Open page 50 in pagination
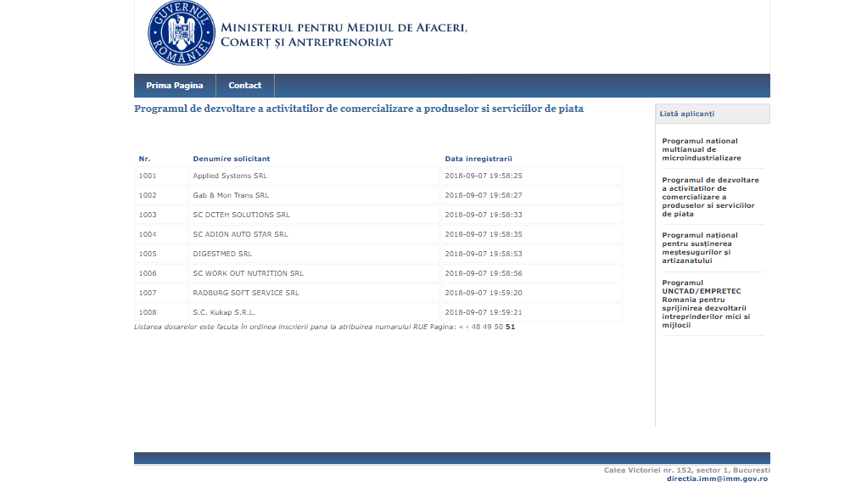The width and height of the screenshot is (856, 504). [x=499, y=327]
